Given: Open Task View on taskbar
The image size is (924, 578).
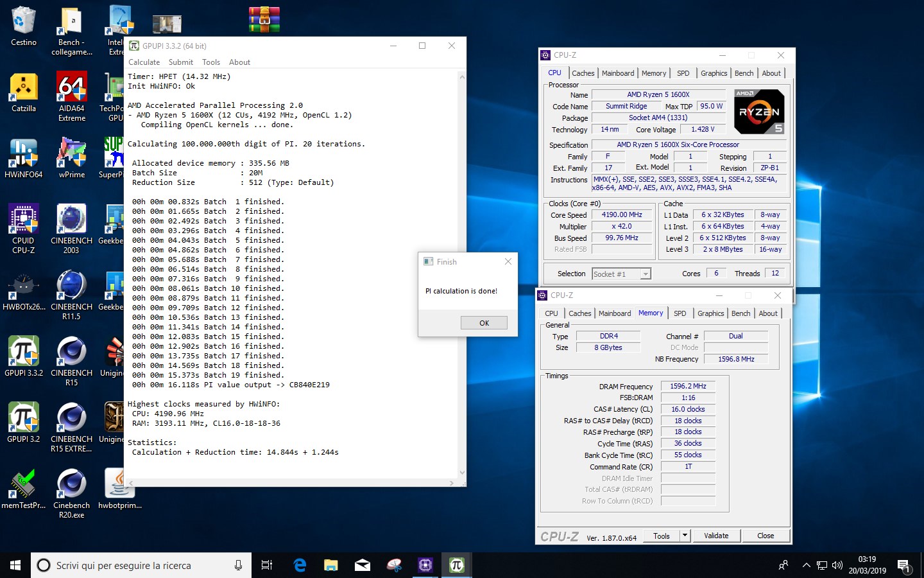Looking at the screenshot, I should pyautogui.click(x=267, y=565).
